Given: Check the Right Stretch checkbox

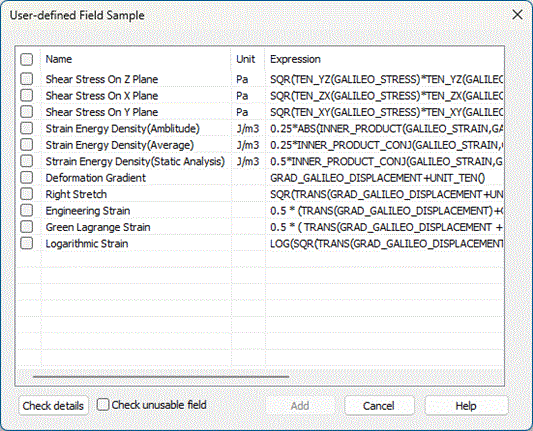Looking at the screenshot, I should tap(27, 194).
